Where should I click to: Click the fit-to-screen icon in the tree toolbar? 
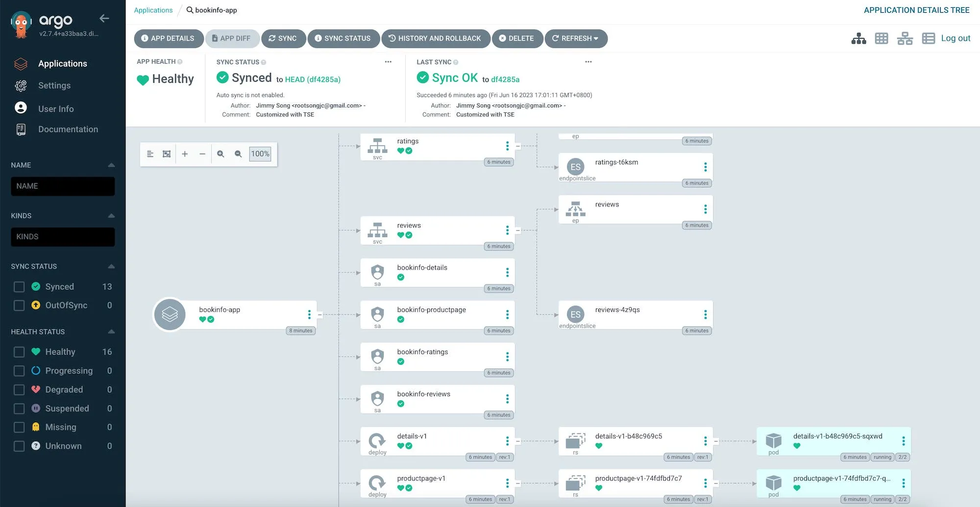pyautogui.click(x=167, y=154)
